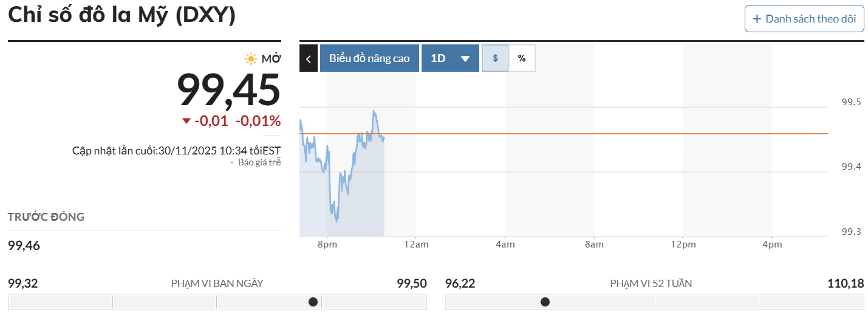Click the red down-triangle change indicator
Viewport: 868px width, 315px height.
(186, 121)
